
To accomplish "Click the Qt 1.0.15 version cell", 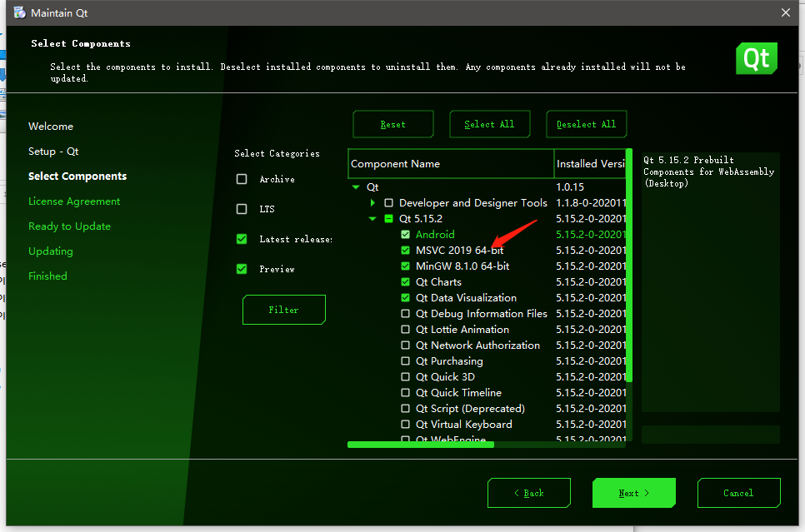I will coord(570,187).
